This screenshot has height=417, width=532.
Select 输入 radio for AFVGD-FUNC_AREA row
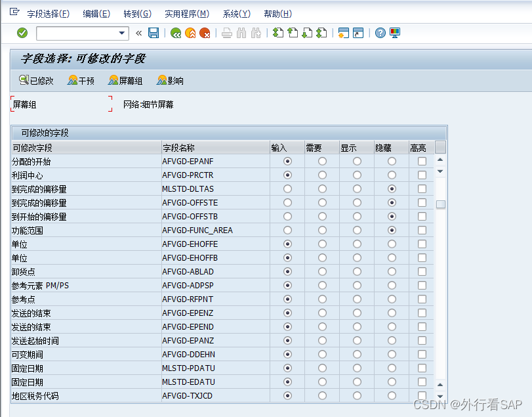coord(287,230)
